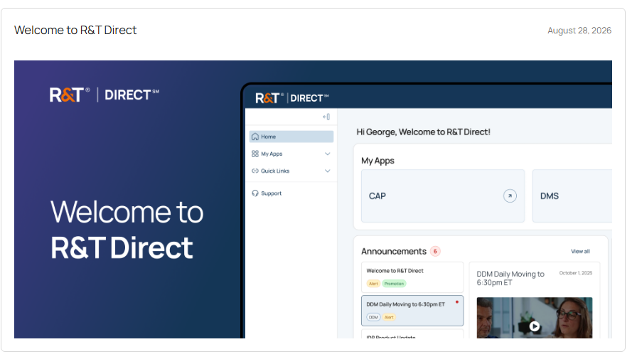Click the DDM Daily Moving to 6:30pm ET preview title

click(x=510, y=278)
